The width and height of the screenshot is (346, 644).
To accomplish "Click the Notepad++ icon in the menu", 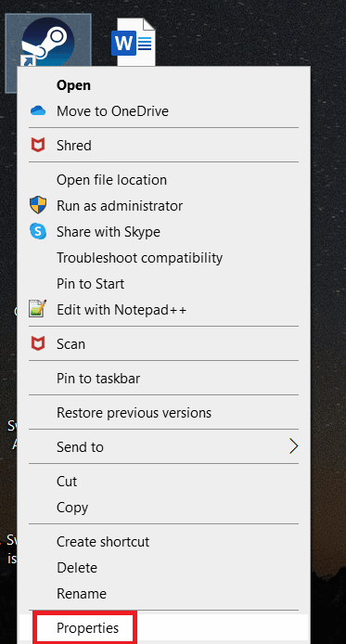I will click(x=37, y=309).
